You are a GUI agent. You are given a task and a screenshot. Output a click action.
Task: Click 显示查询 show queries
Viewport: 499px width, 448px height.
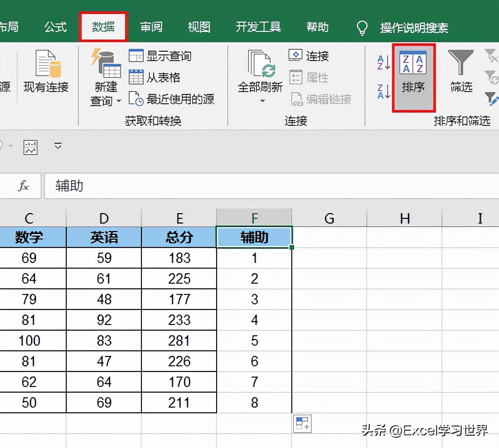pyautogui.click(x=160, y=56)
